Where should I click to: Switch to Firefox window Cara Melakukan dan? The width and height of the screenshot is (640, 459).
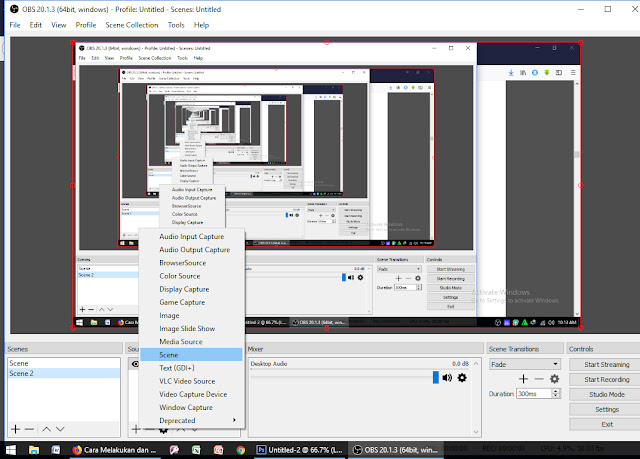click(115, 450)
